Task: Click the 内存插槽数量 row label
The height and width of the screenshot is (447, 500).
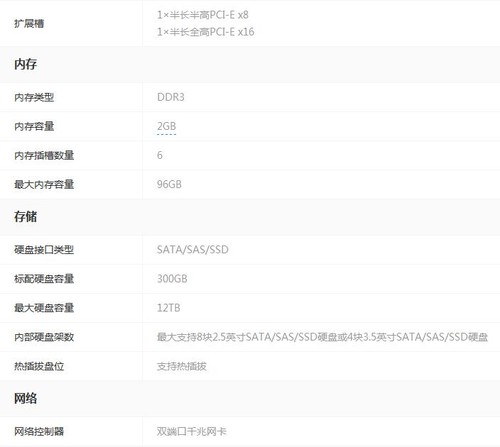Action: click(x=44, y=155)
